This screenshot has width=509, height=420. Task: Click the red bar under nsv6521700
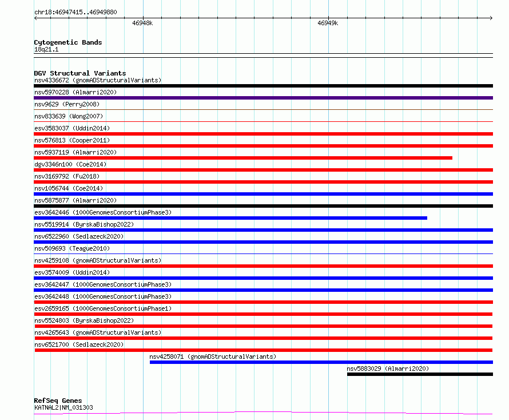(x=264, y=350)
